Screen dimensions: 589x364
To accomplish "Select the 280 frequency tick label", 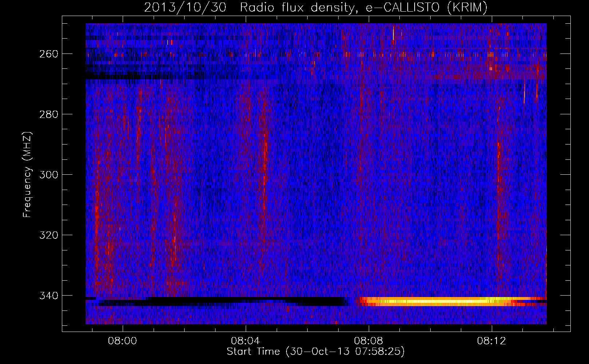I will [x=48, y=114].
